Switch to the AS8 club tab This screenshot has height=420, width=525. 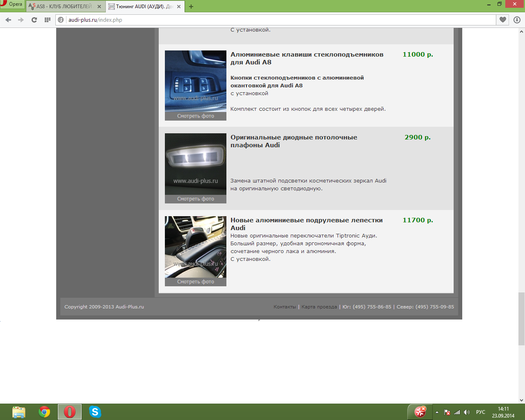[64, 7]
